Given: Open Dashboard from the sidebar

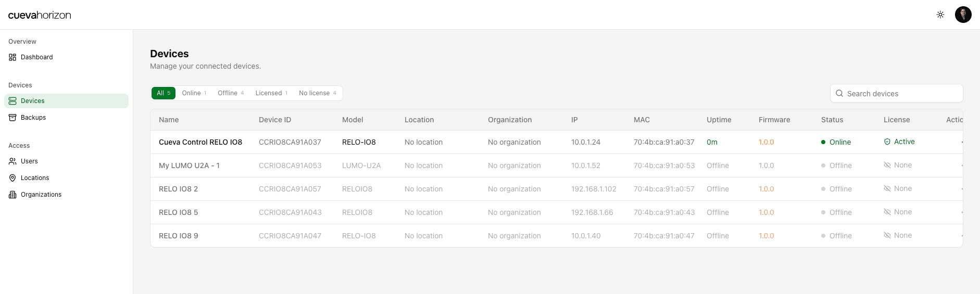Looking at the screenshot, I should pyautogui.click(x=66, y=57).
